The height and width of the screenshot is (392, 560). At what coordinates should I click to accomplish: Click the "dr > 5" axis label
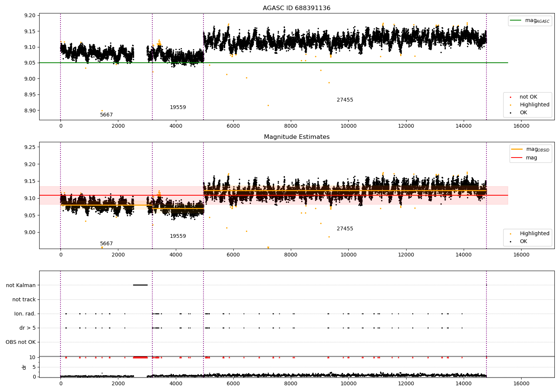(28, 328)
